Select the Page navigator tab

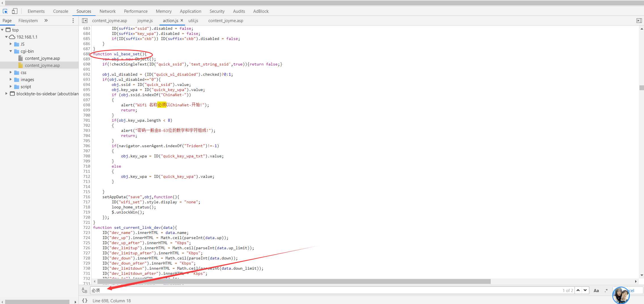pos(7,21)
